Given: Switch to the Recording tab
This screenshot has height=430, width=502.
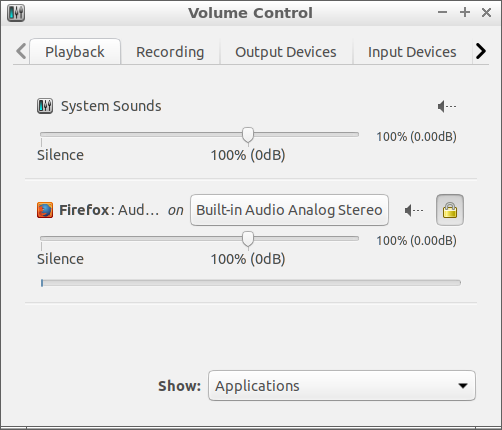Looking at the screenshot, I should click(170, 52).
